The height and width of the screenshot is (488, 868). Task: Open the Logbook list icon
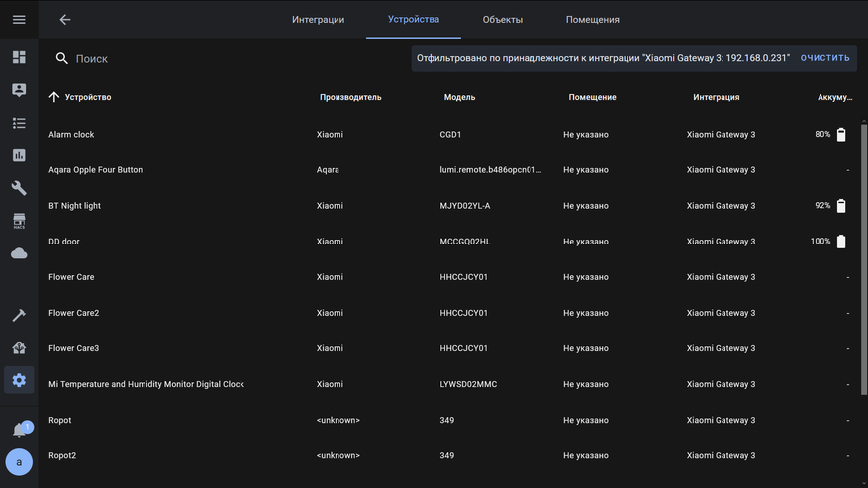19,123
